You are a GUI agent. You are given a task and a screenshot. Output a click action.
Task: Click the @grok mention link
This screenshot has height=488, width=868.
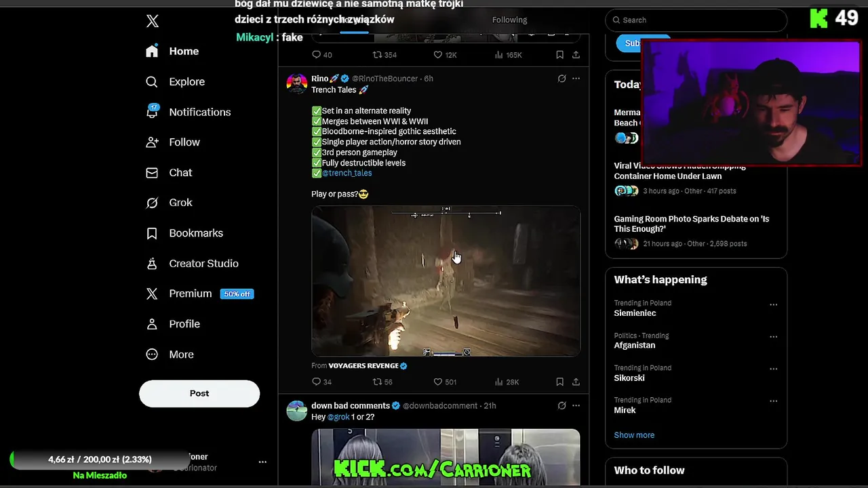point(338,418)
